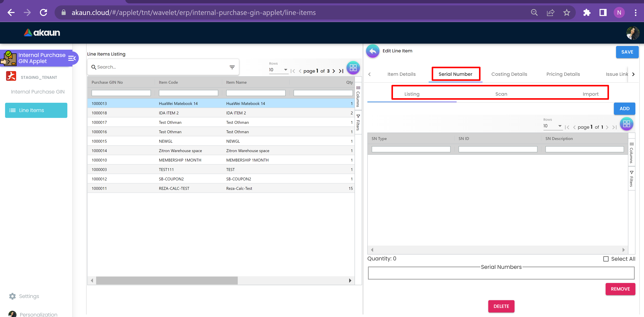Switch to Costing Details tab
Screen dimensions: 644x317
click(x=509, y=74)
